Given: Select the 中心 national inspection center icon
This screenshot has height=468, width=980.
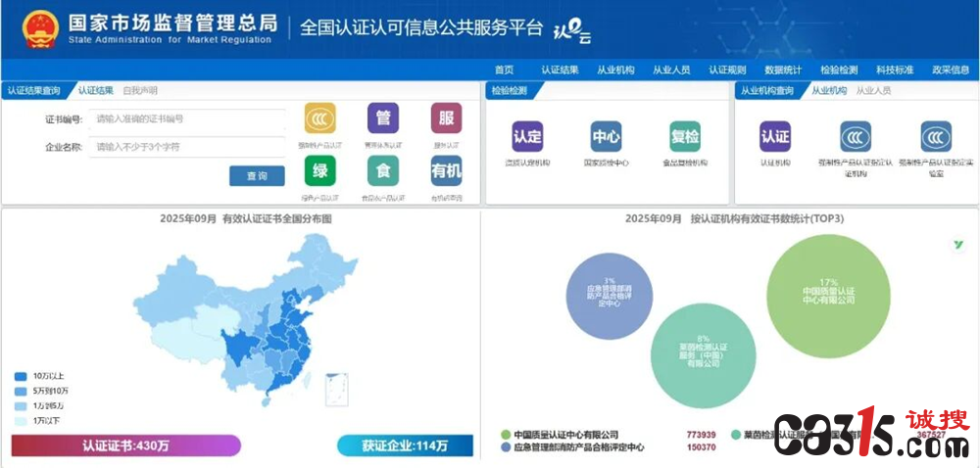Looking at the screenshot, I should [607, 136].
